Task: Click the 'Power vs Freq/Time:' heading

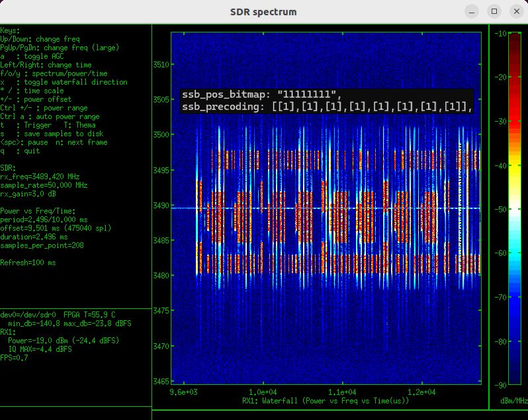Action: 38,211
